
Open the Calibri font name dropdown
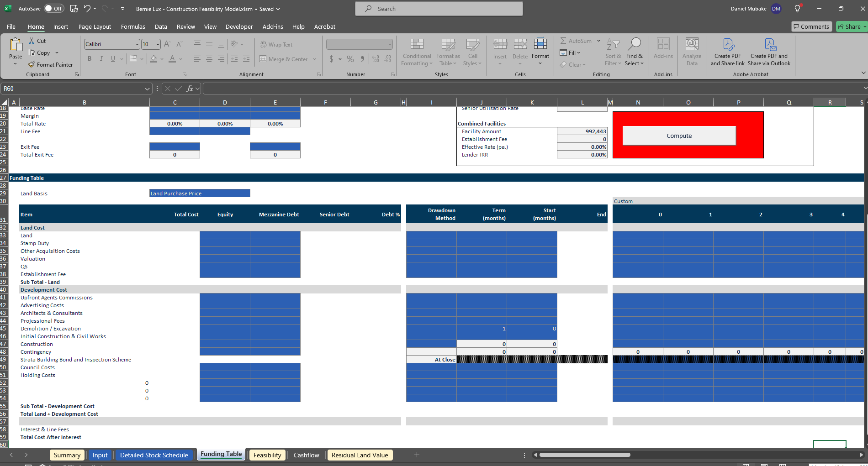pos(137,44)
